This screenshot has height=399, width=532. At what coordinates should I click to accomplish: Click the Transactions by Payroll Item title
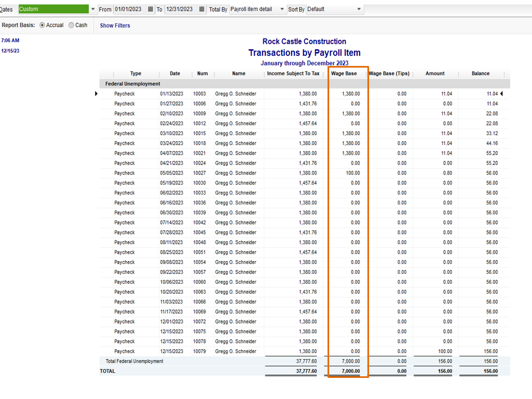304,53
